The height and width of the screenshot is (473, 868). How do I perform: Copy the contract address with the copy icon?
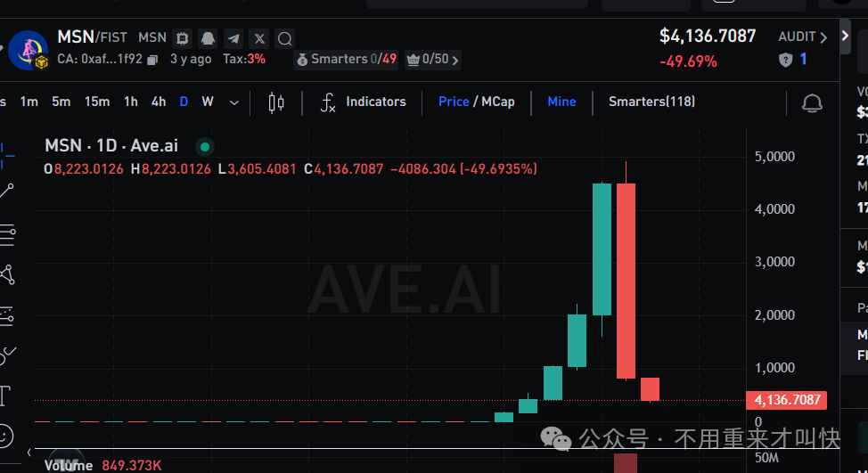(x=152, y=60)
